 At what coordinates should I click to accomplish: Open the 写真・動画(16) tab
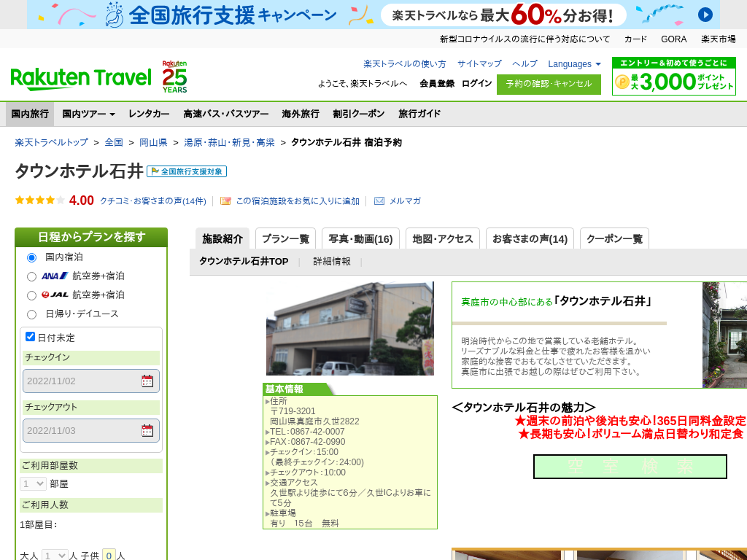(360, 238)
